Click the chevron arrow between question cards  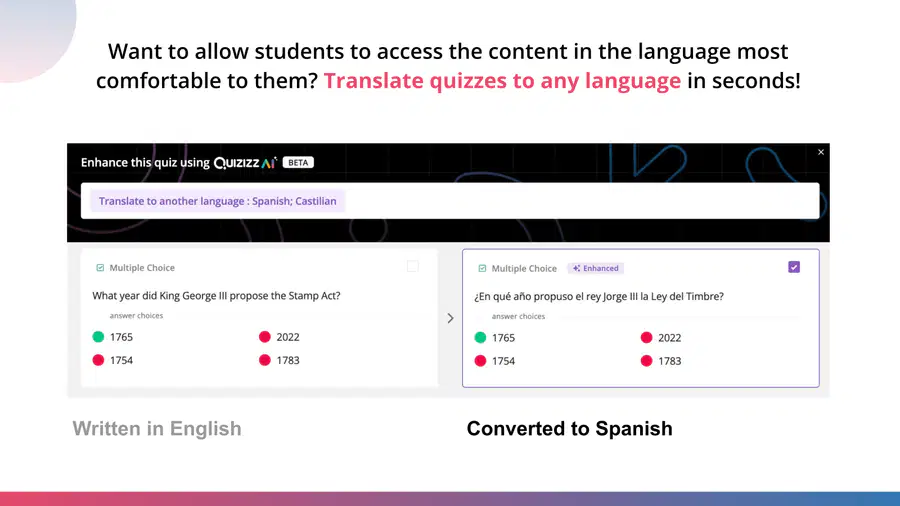(451, 318)
